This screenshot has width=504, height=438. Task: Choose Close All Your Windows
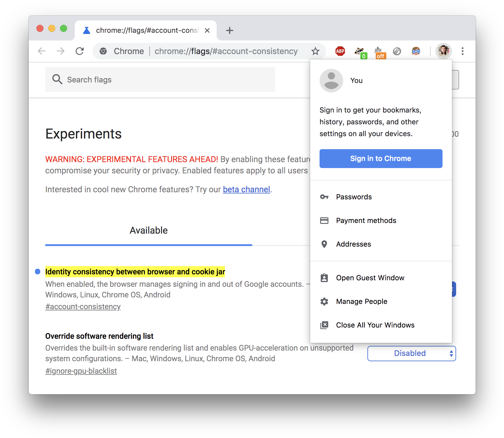pyautogui.click(x=381, y=325)
